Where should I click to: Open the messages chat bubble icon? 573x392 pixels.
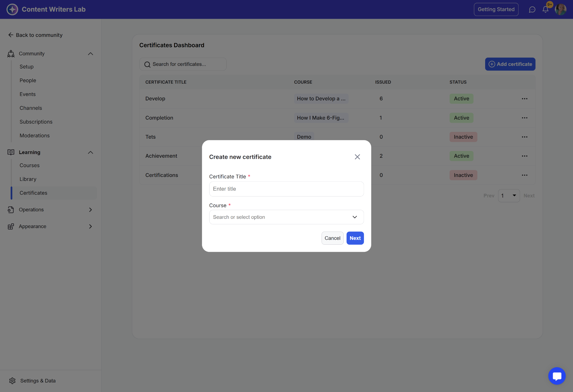[x=532, y=10]
